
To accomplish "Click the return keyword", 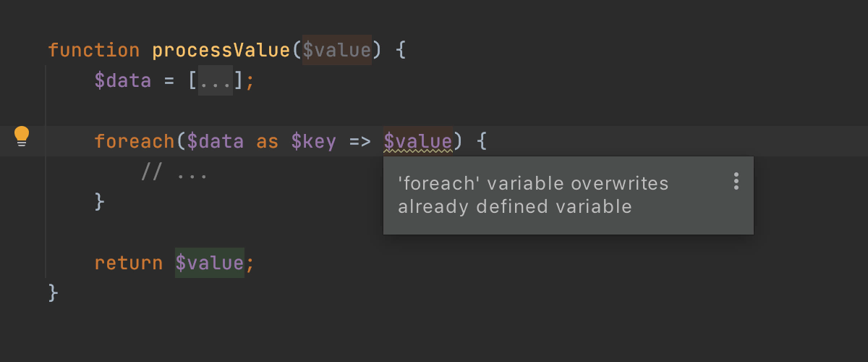I will (x=129, y=263).
